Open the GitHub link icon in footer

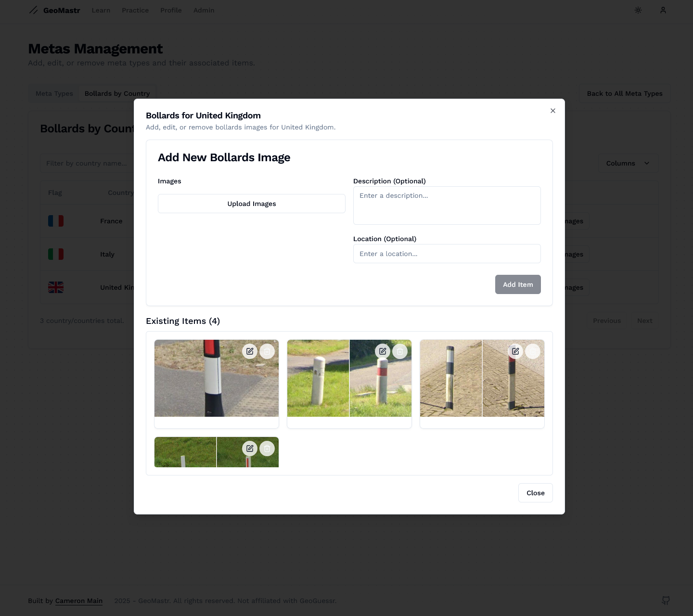(x=666, y=600)
